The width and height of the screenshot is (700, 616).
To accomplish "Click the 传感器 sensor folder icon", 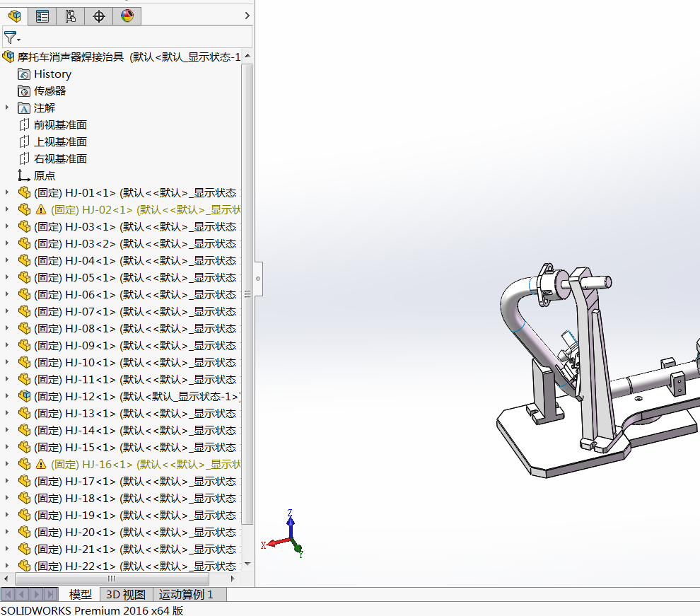I will point(24,91).
